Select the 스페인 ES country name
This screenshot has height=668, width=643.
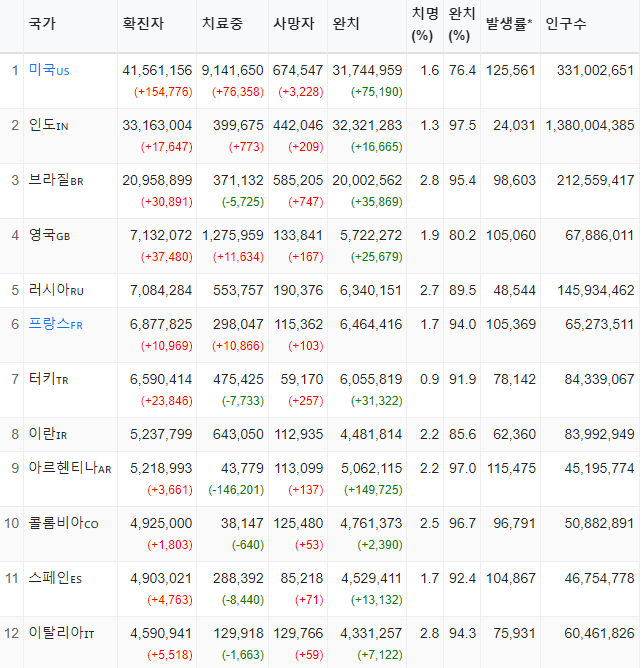click(x=55, y=578)
